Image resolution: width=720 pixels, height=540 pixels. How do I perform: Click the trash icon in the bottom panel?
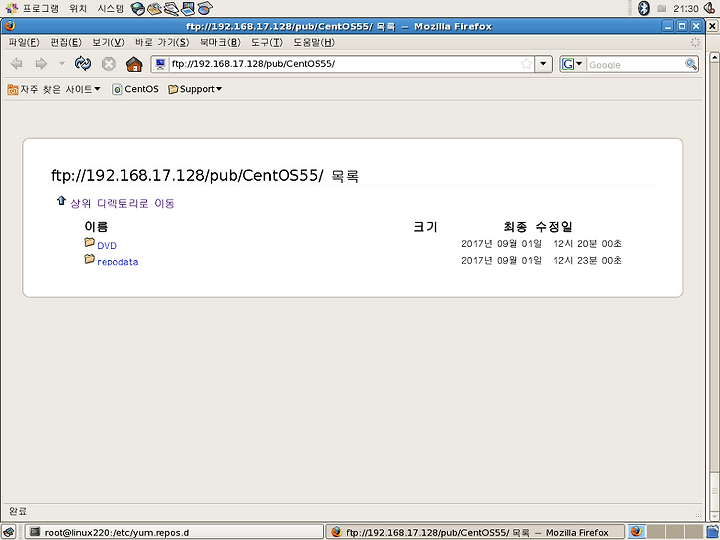[x=712, y=532]
